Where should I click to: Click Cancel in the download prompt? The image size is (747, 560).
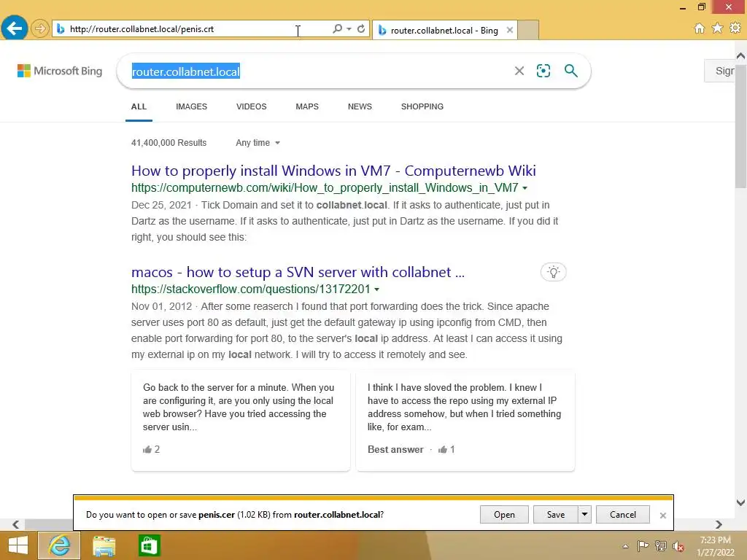623,514
